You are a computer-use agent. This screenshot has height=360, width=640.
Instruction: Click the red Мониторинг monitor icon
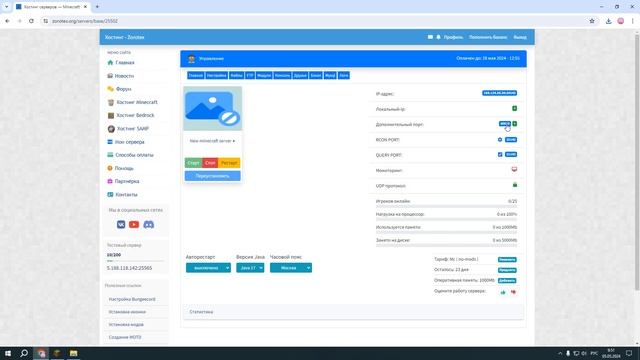[514, 169]
